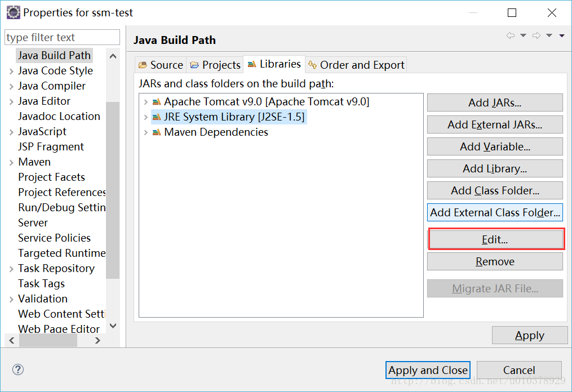The height and width of the screenshot is (392, 572).
Task: Click the Cancel button
Action: tap(518, 370)
